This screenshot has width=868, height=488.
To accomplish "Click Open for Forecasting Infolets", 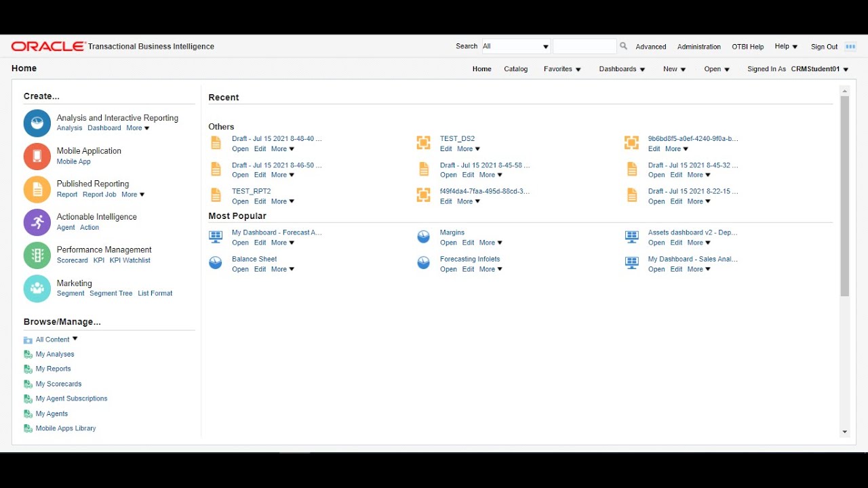I will [448, 270].
